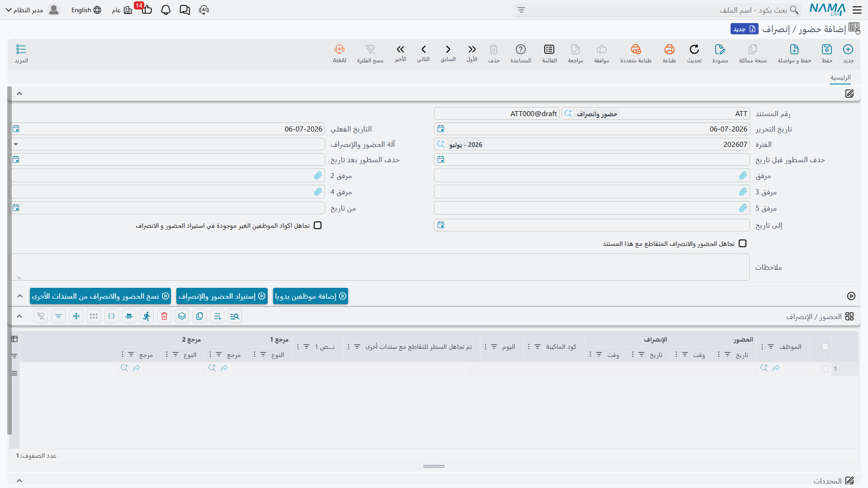The height and width of the screenshot is (488, 868).
Task: Click the horizontal splitter handle below grid
Action: point(434,466)
